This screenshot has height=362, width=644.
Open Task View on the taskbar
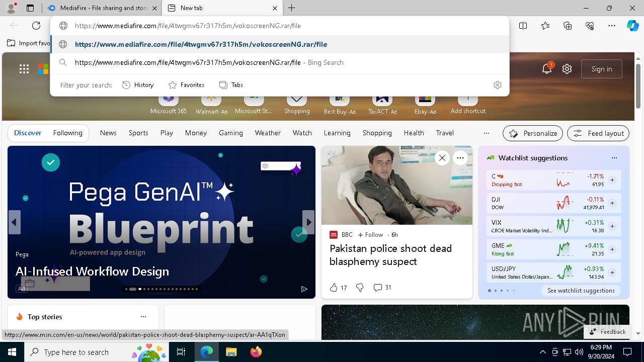point(181,352)
